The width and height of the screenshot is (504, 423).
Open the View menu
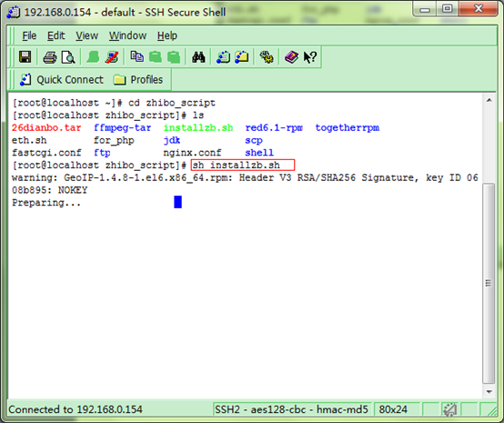[x=86, y=35]
